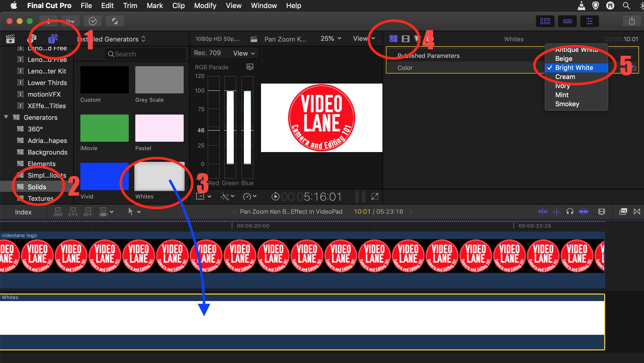Screen dimensions: 644x363
Task: Select Backgrounds in the sidebar
Action: pyautogui.click(x=47, y=152)
